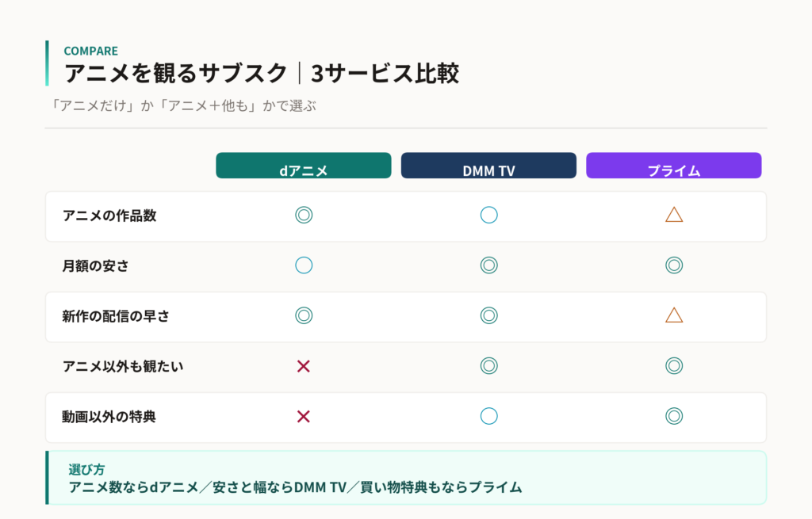This screenshot has width=812, height=519.
Task: Click double-circle for プライム in 月額の安さ row
Action: point(674,265)
